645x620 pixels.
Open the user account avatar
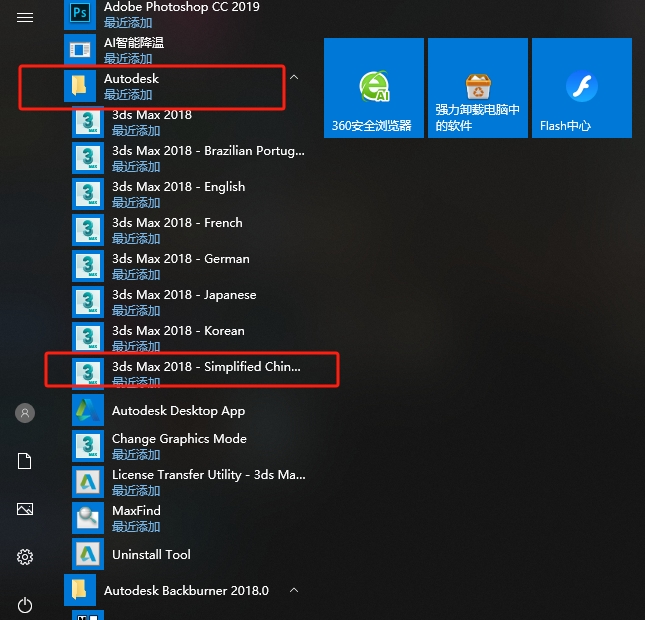(25, 413)
